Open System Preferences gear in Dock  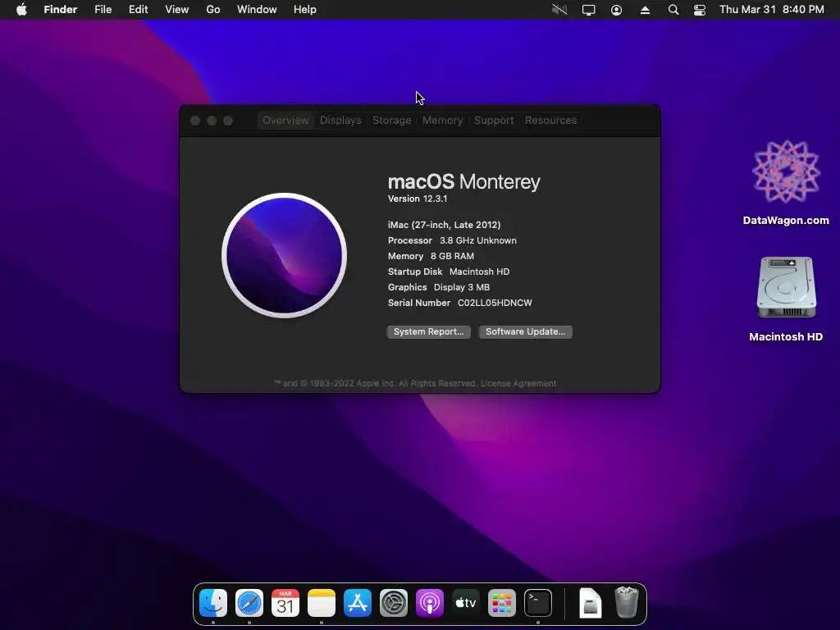[x=394, y=603]
